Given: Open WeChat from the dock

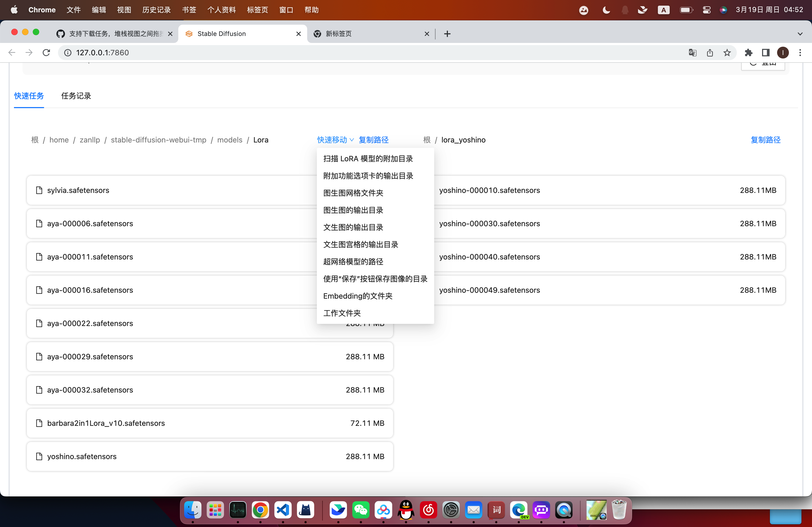Looking at the screenshot, I should point(361,510).
